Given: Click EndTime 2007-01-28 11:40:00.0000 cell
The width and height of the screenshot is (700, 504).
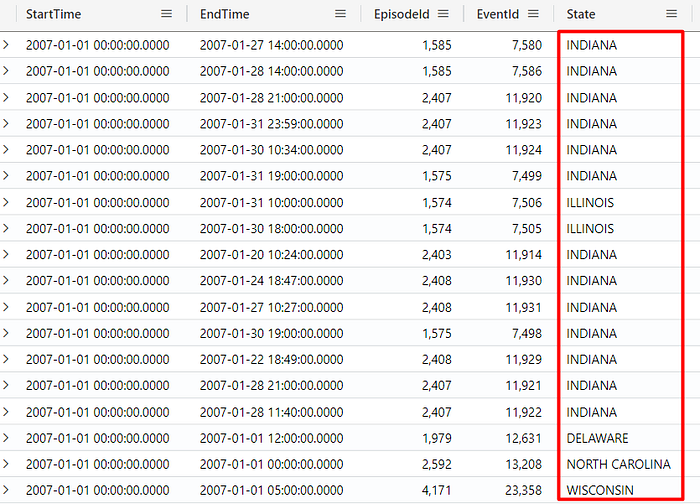Looking at the screenshot, I should click(x=271, y=412).
